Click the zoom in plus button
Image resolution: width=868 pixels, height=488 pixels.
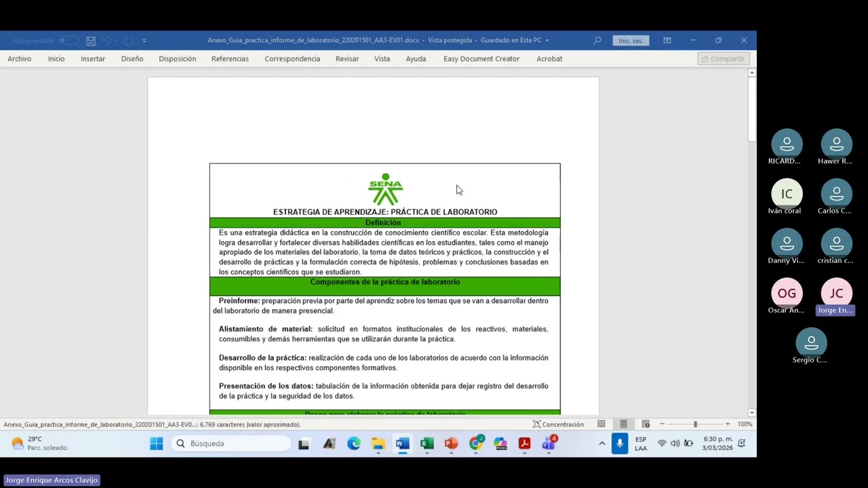click(728, 424)
